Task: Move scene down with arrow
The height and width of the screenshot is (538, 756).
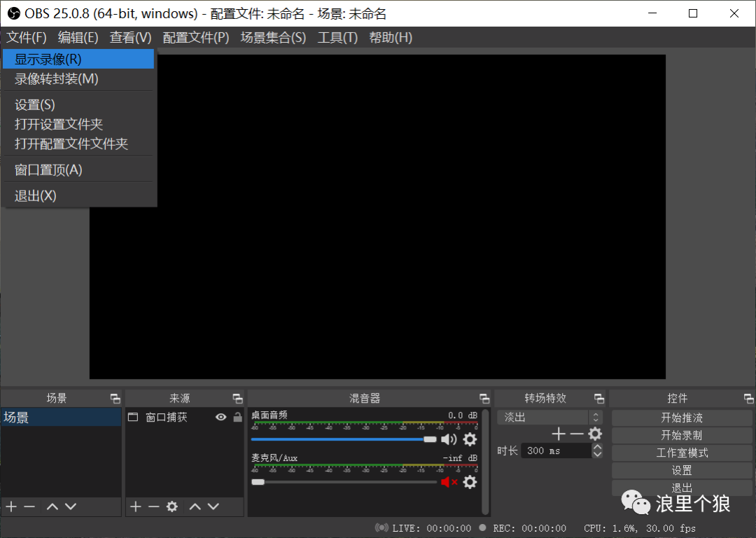Action: point(71,506)
